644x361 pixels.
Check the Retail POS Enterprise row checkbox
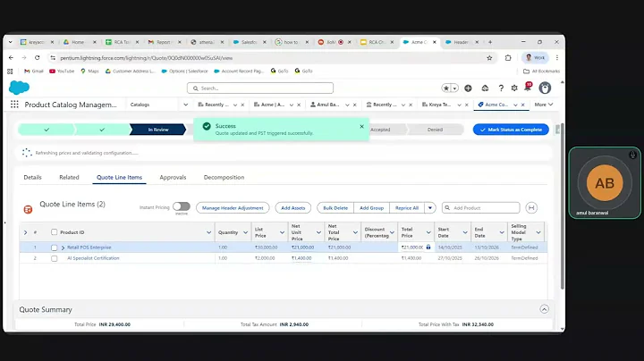coord(54,248)
